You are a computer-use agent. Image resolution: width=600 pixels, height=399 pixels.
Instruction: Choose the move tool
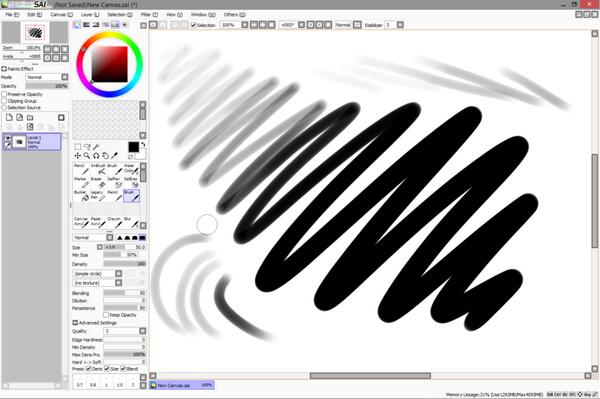tap(78, 156)
